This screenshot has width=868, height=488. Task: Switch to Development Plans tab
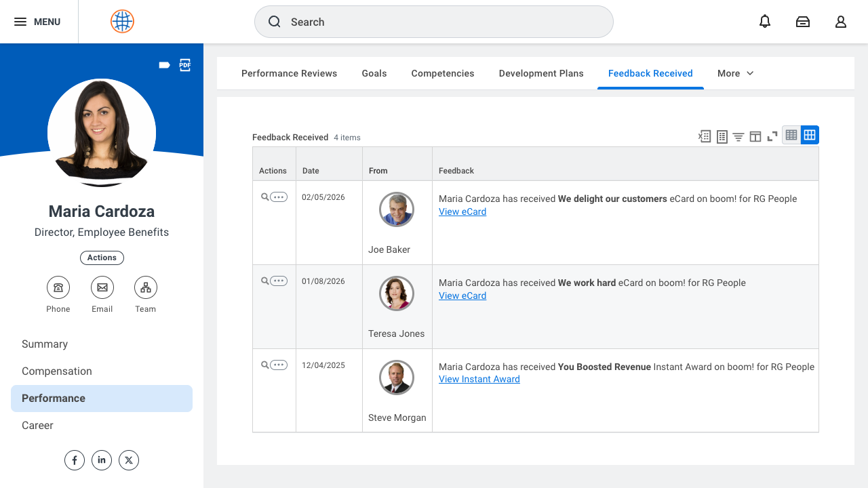pos(541,73)
